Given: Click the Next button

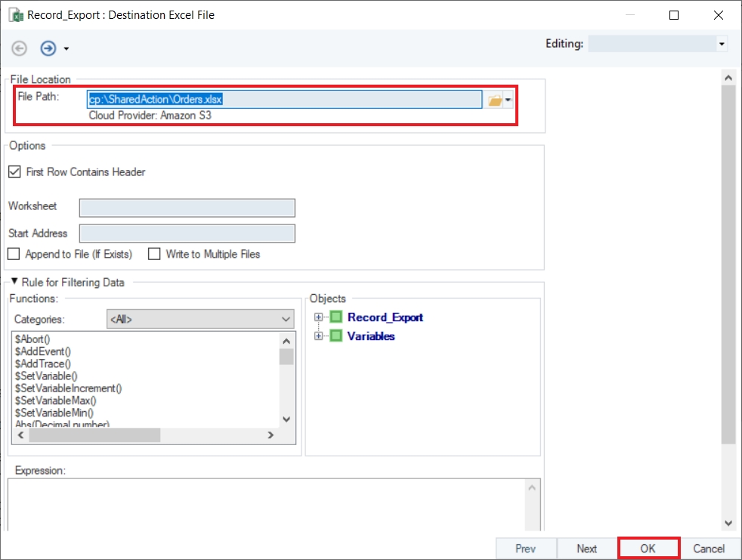Looking at the screenshot, I should click(x=586, y=549).
